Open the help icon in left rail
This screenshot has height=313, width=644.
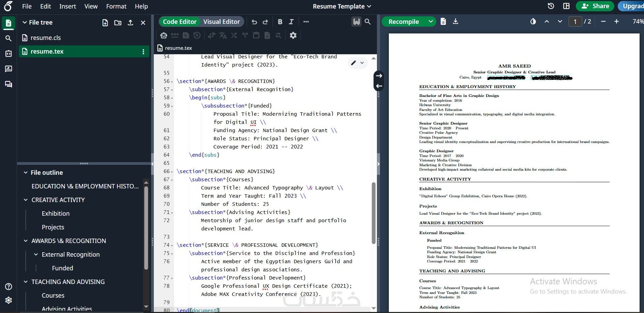[x=9, y=287]
